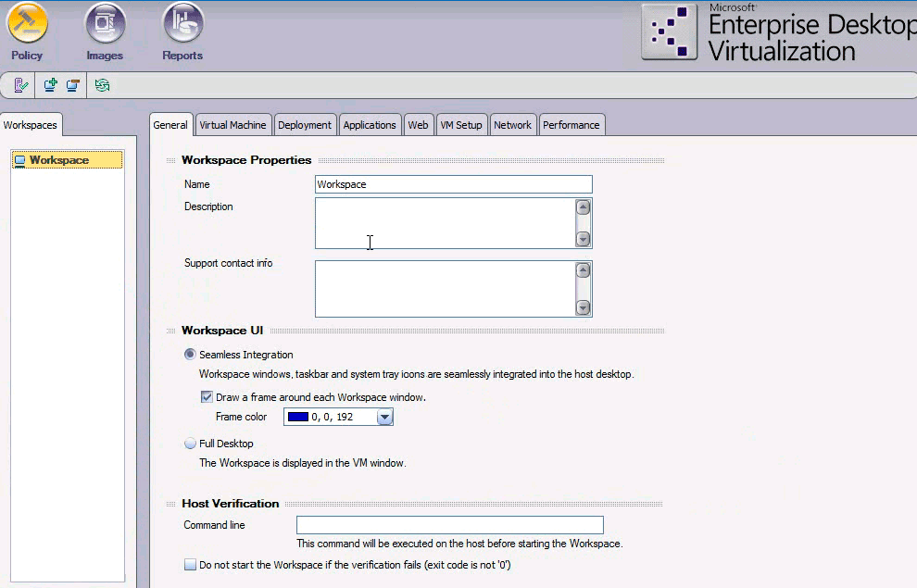The width and height of the screenshot is (917, 588).
Task: Click the 'Workspace Properties' section heading
Action: tap(246, 160)
